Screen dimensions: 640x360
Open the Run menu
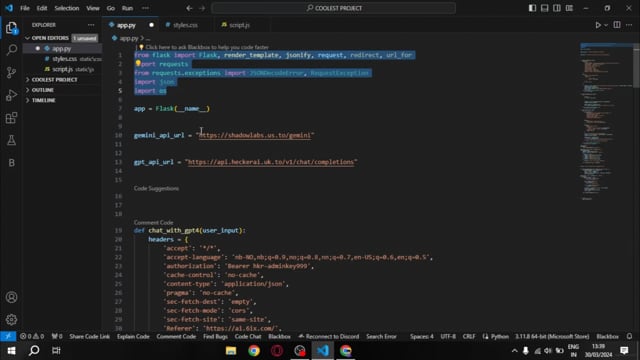click(x=127, y=8)
